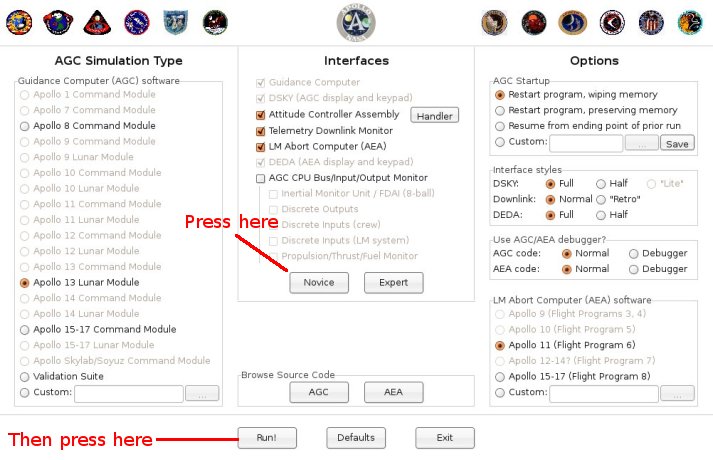Choose Restart program, preserving memory option
Screen dimensions: 713x460
pyautogui.click(x=500, y=110)
